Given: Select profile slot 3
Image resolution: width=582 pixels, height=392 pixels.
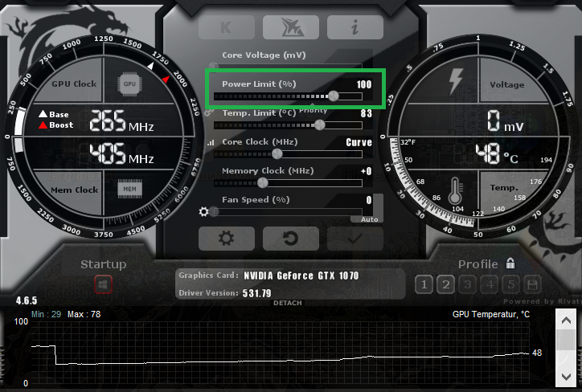Looking at the screenshot, I should pos(468,284).
